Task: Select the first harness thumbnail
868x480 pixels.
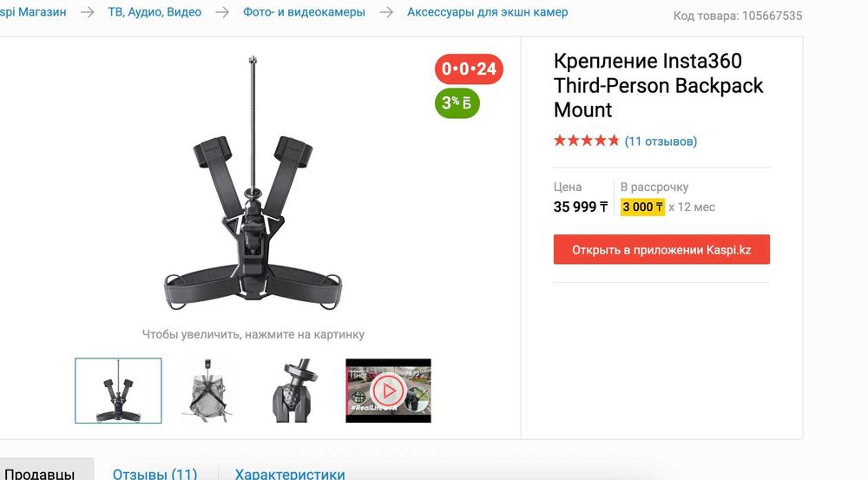Action: pos(118,391)
